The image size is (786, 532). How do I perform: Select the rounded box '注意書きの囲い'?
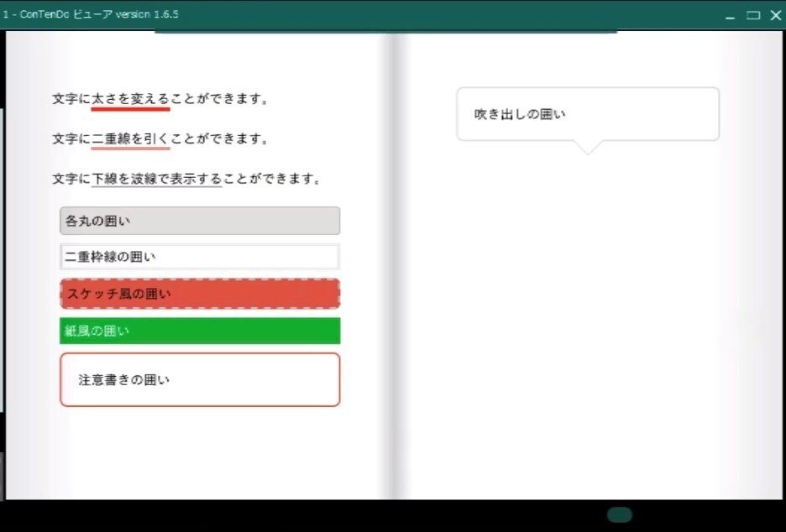coord(200,380)
